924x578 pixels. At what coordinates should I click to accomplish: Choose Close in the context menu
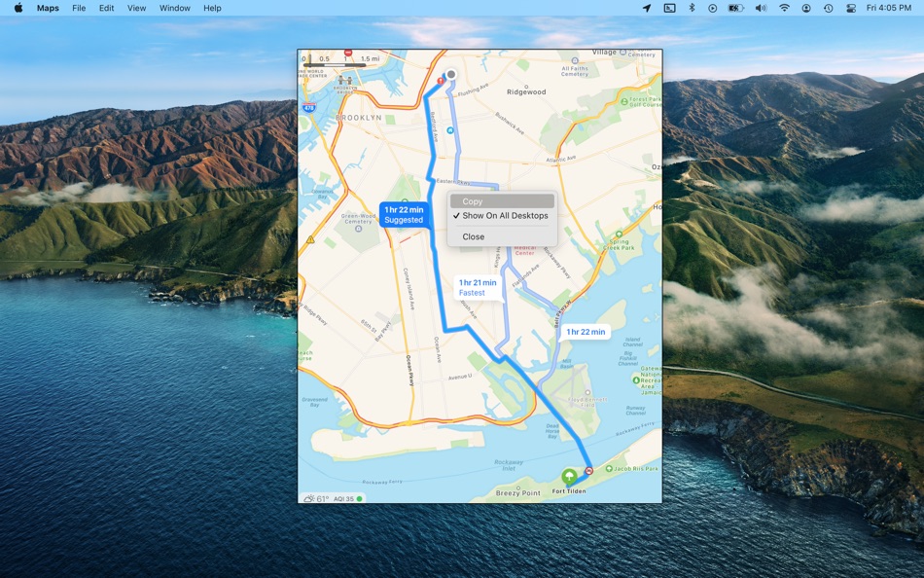pyautogui.click(x=502, y=236)
